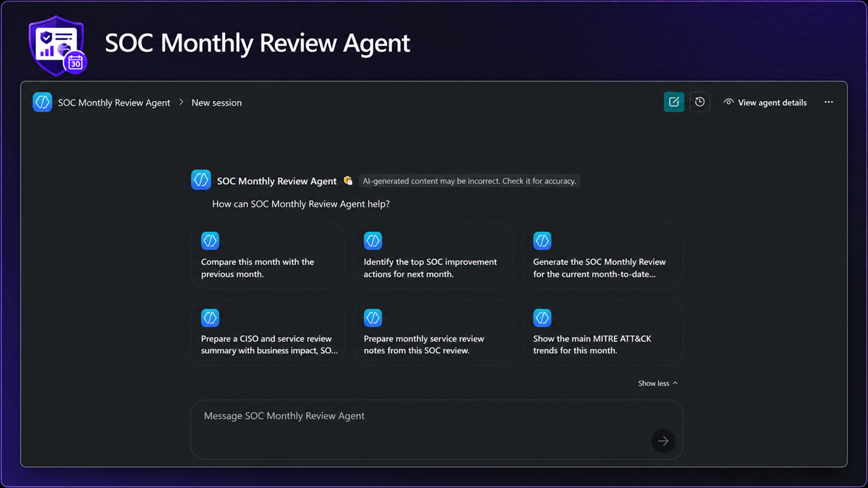Click icon on 'Identify the top SOC' card
The height and width of the screenshot is (488, 868).
pyautogui.click(x=373, y=241)
